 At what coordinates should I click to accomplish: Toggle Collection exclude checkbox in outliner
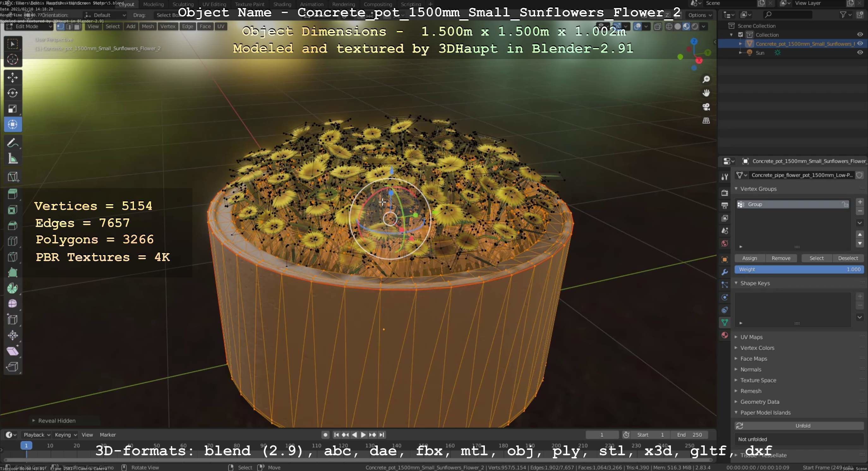740,35
